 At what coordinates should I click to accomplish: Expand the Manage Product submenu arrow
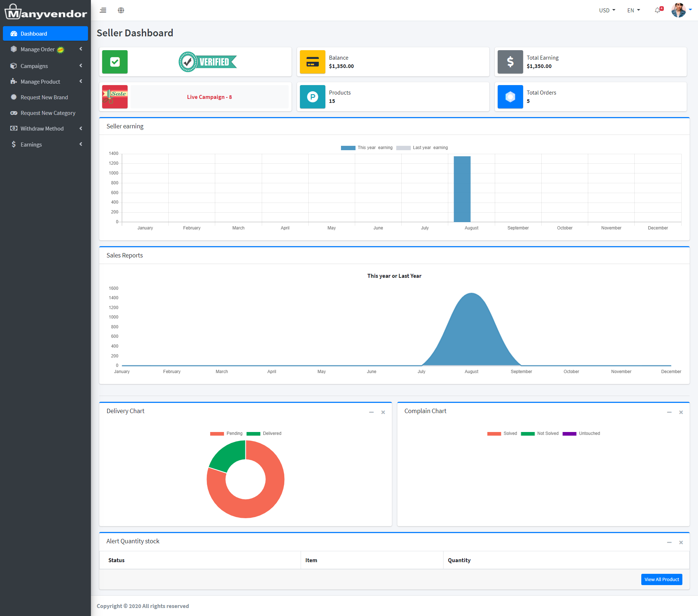pos(81,81)
